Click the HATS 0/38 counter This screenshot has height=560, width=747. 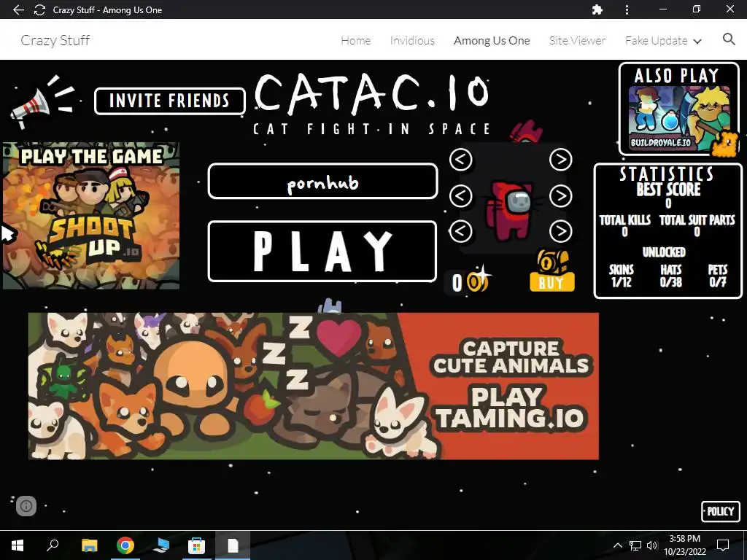tap(671, 276)
